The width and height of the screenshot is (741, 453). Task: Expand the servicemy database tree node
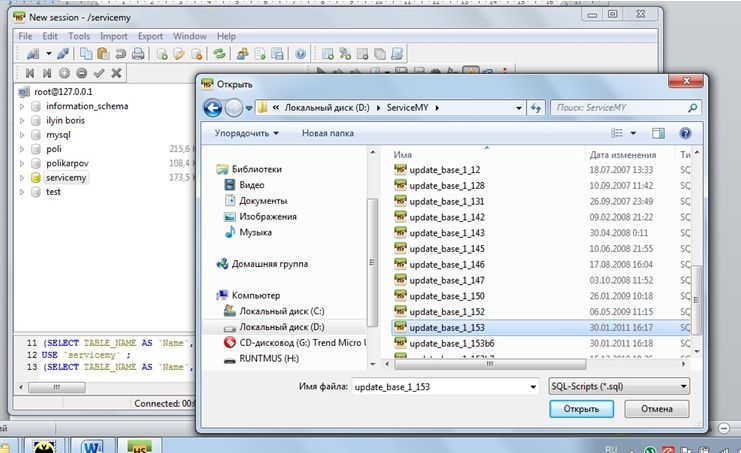pyautogui.click(x=22, y=177)
